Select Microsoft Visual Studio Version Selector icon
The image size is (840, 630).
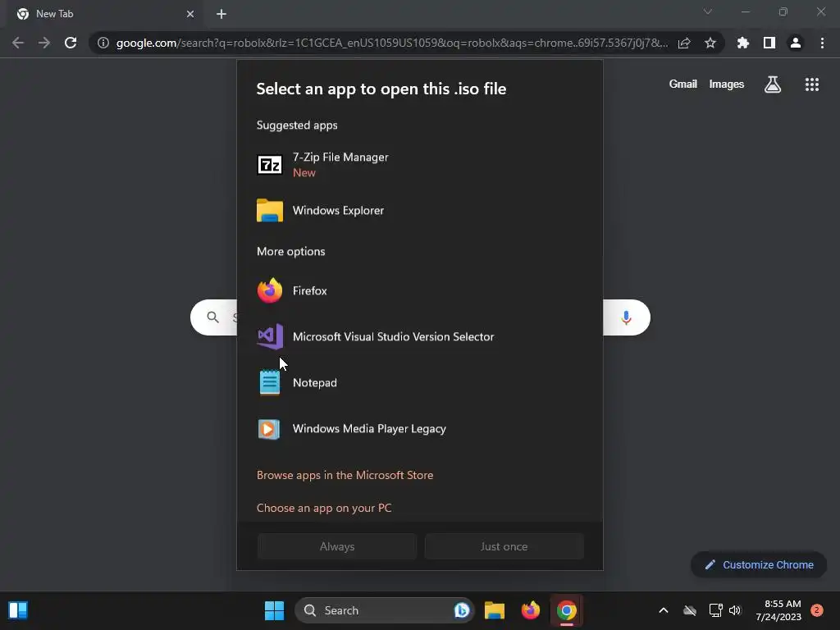click(x=270, y=336)
